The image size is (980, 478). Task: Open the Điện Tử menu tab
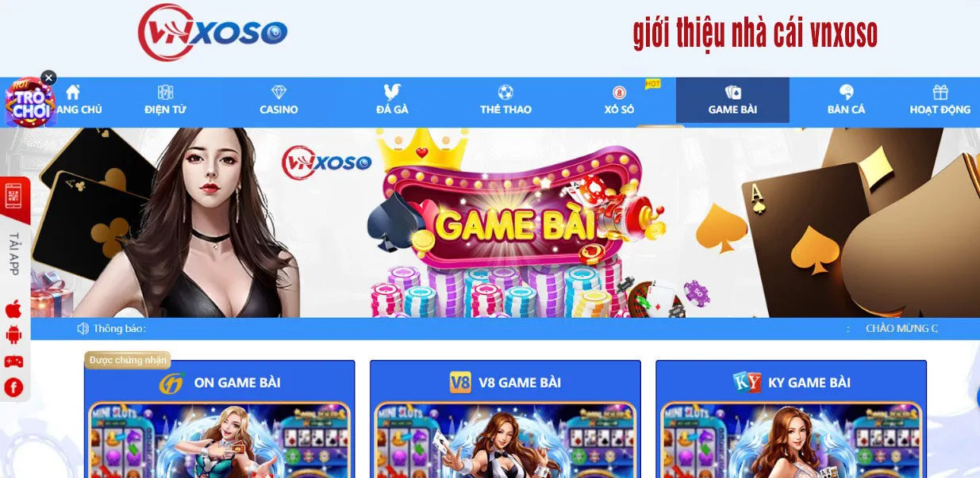(165, 101)
